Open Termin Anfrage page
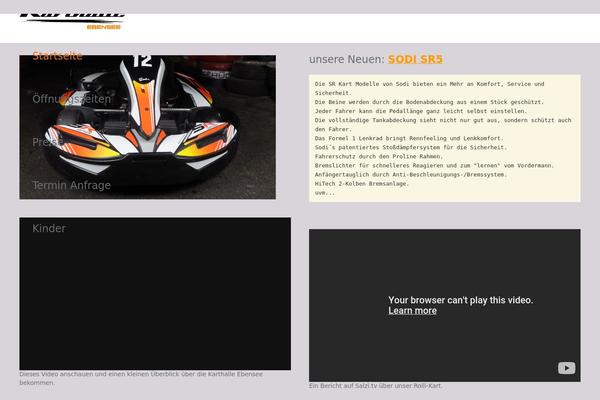 tap(72, 185)
